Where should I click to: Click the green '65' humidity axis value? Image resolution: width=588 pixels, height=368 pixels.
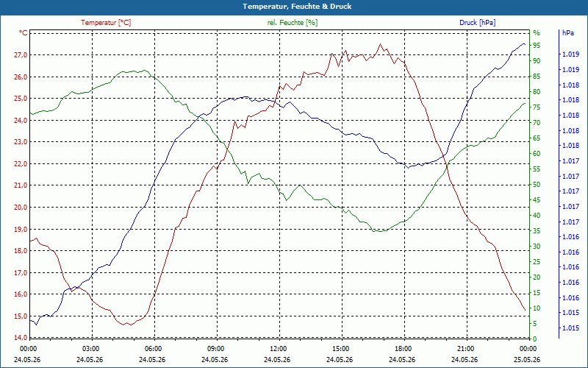click(537, 138)
